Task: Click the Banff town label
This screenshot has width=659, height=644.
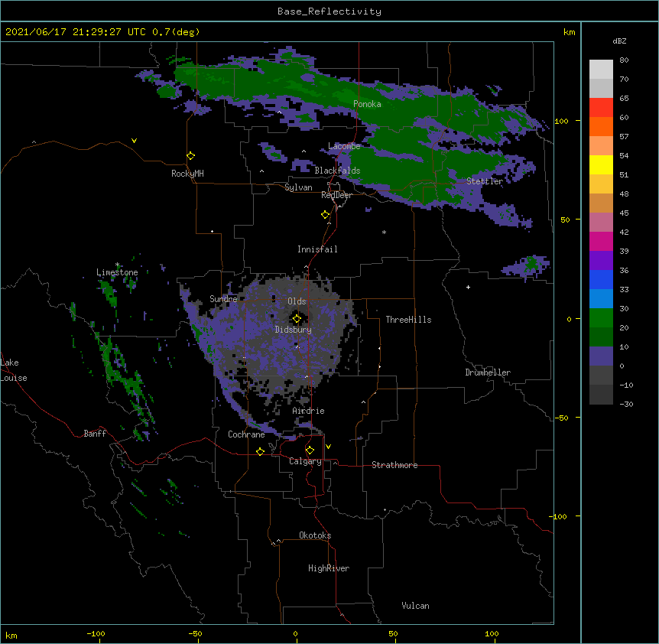Action: click(x=95, y=434)
